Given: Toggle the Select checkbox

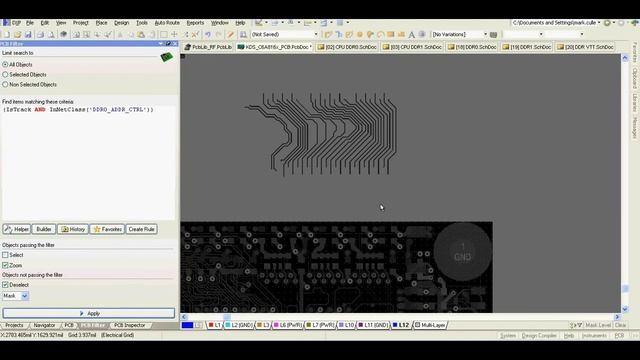Looking at the screenshot, I should click(x=5, y=255).
